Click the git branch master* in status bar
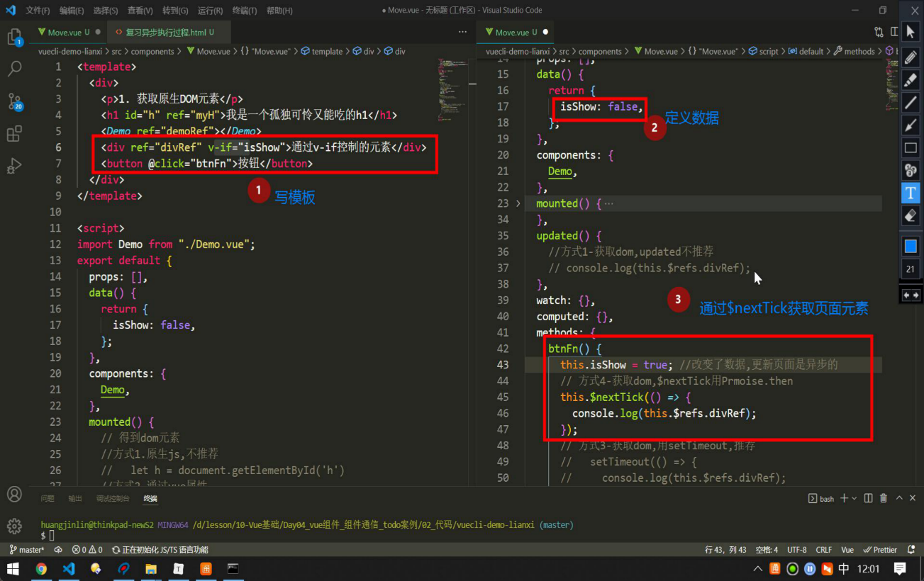The image size is (924, 581). pos(26,550)
